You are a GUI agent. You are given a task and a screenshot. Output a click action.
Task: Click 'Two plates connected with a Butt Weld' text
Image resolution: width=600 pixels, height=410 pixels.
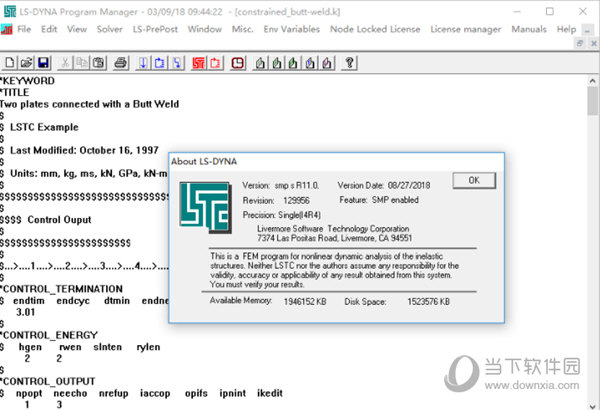pos(90,104)
